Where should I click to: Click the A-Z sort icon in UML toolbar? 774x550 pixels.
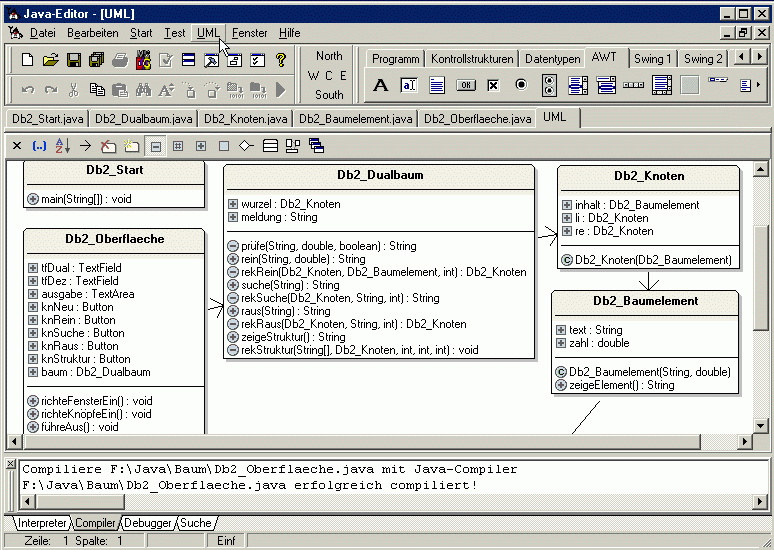62,146
